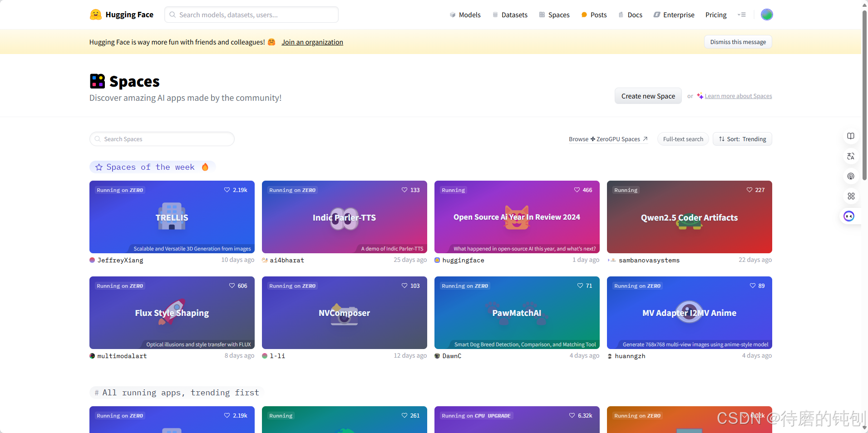Click the Hugging Face logo
The height and width of the screenshot is (433, 868).
[x=121, y=15]
